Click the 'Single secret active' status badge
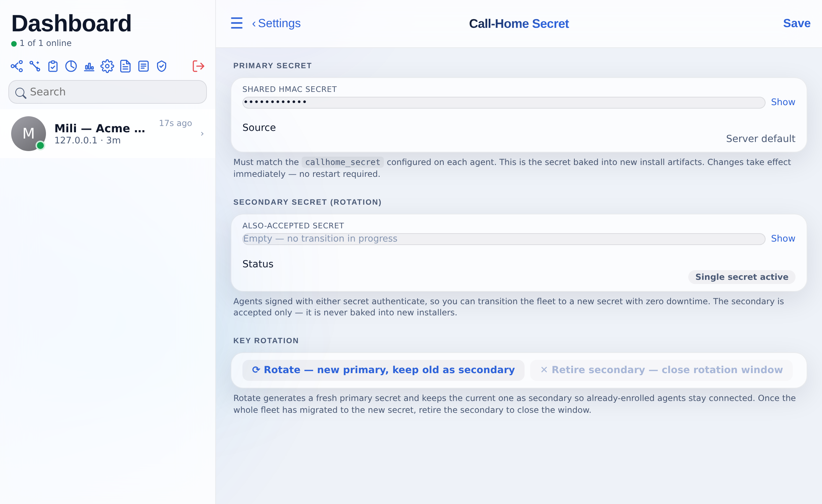 [742, 277]
